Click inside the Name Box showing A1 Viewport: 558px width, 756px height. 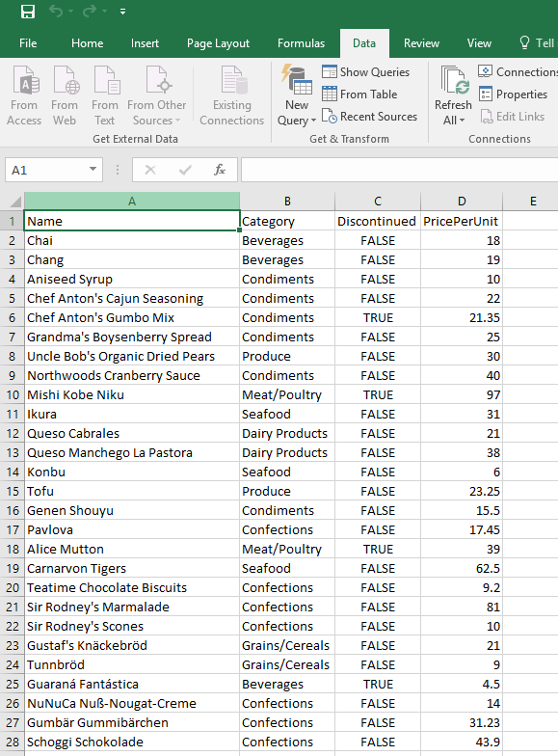[x=46, y=170]
